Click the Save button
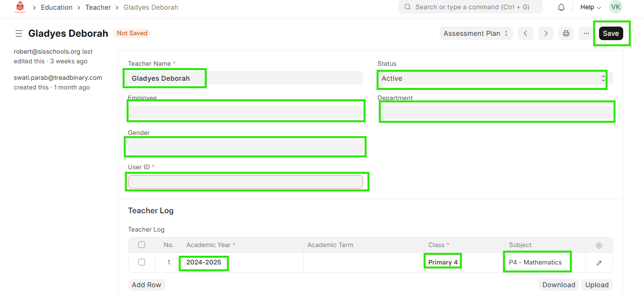This screenshot has width=644, height=293. coord(611,33)
